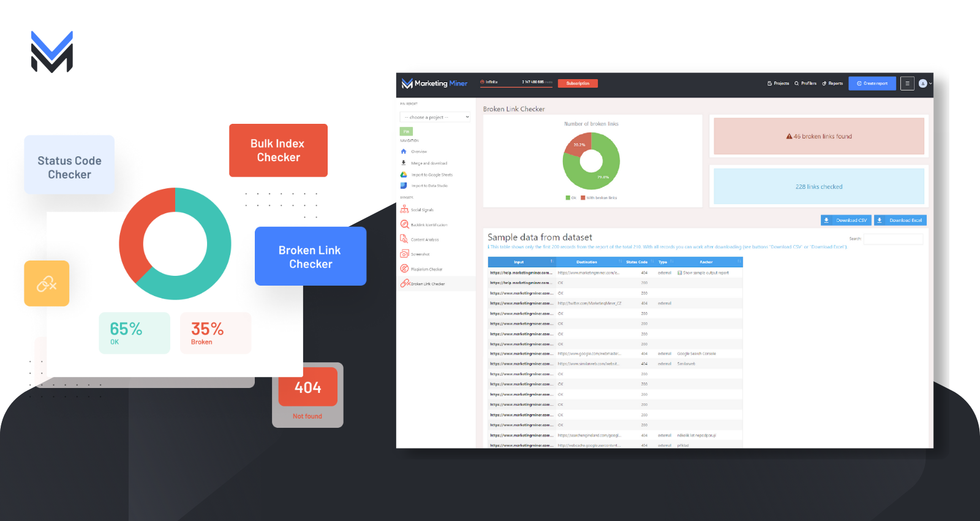Click the warning icon beside broken links found
Screen dimensions: 980x521
tap(790, 137)
